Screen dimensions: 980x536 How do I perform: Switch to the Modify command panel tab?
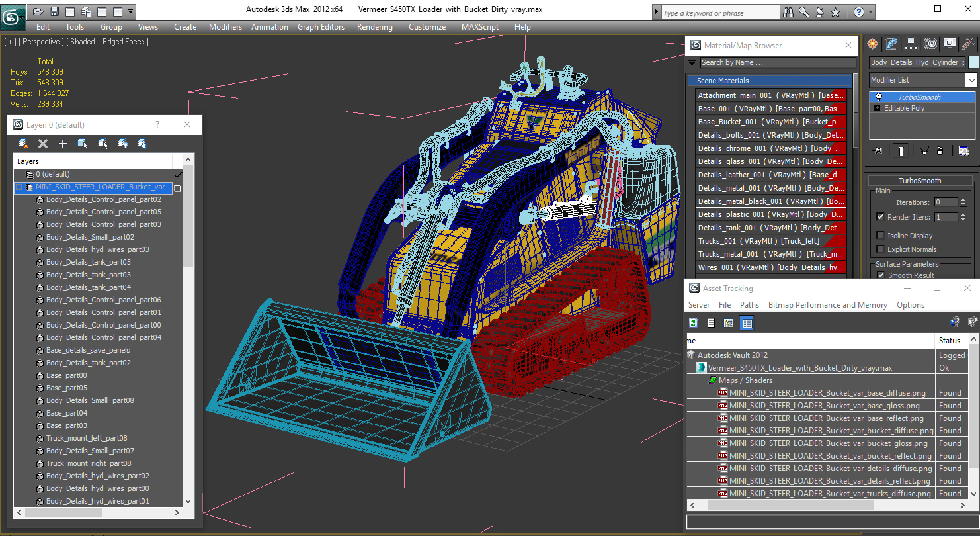[x=892, y=44]
